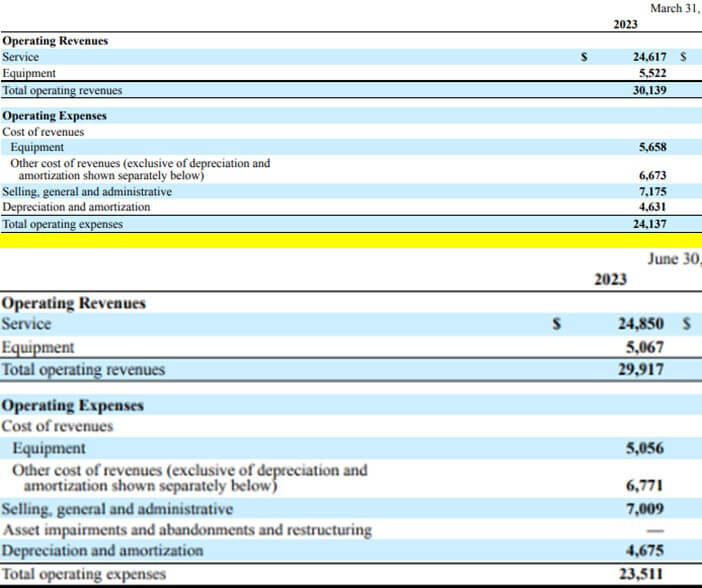Viewport: 702px width, 588px height.
Task: Click the "Equipment" label beside 5,067
Action: tap(38, 348)
